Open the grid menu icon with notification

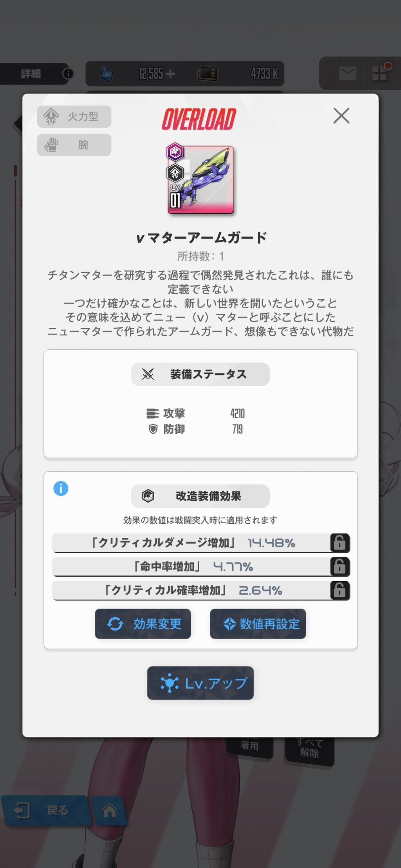pos(381,72)
